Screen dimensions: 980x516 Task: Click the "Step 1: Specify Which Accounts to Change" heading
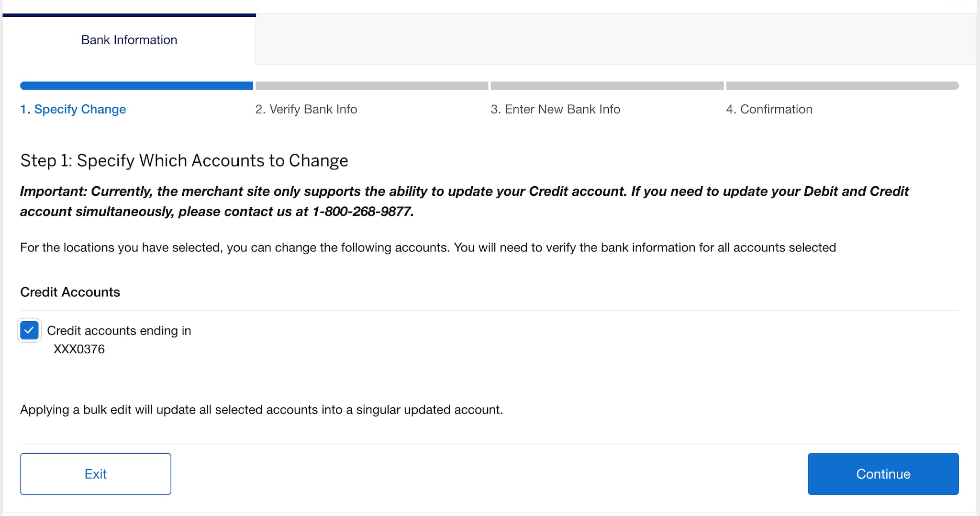184,160
